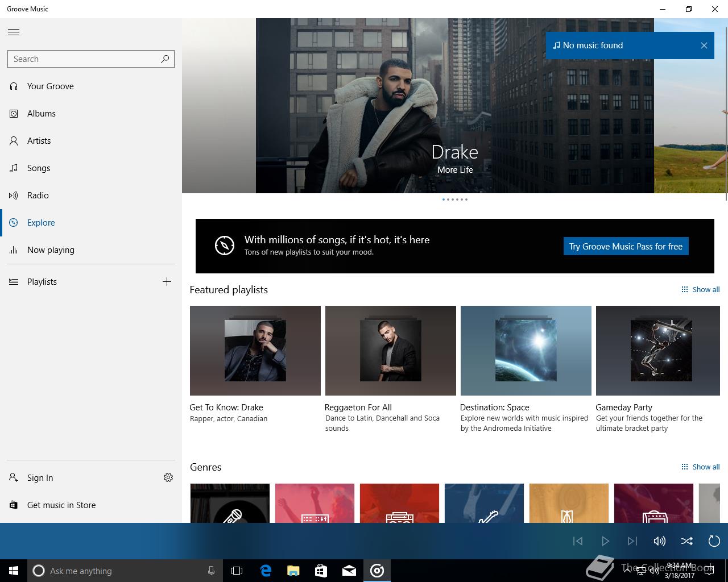
Task: Show all Genres
Action: (701, 467)
